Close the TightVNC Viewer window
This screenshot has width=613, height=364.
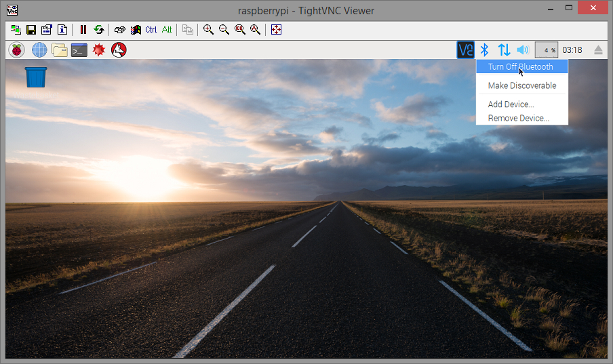tap(593, 8)
